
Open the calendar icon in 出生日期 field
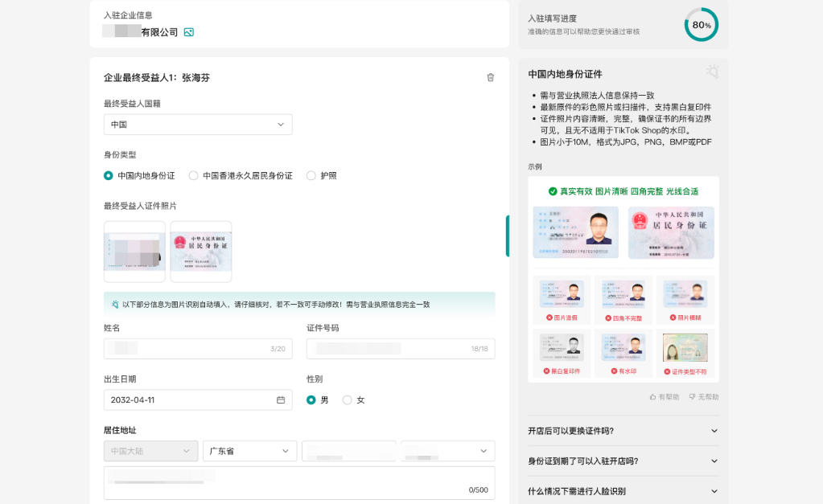(279, 399)
